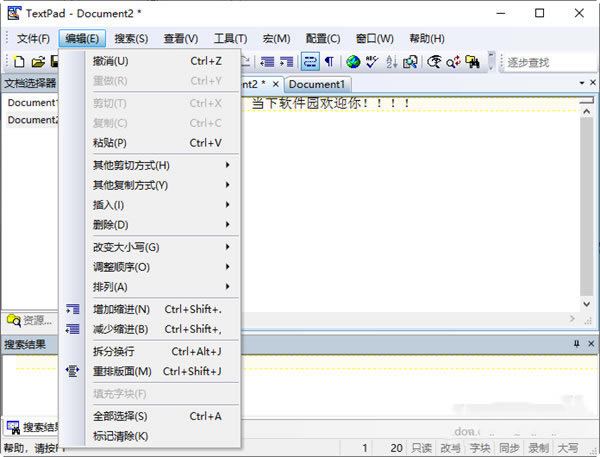Toggle 同步 in the status bar
This screenshot has width=600, height=457.
click(509, 448)
